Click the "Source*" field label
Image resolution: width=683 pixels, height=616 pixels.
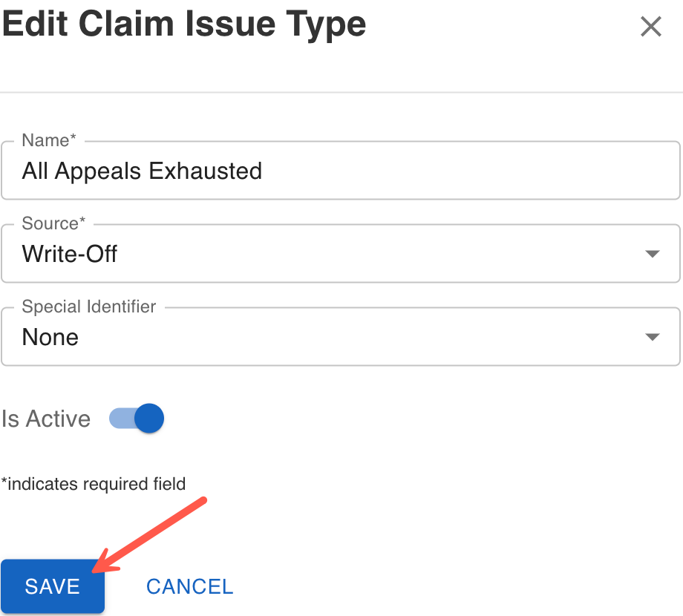[53, 223]
